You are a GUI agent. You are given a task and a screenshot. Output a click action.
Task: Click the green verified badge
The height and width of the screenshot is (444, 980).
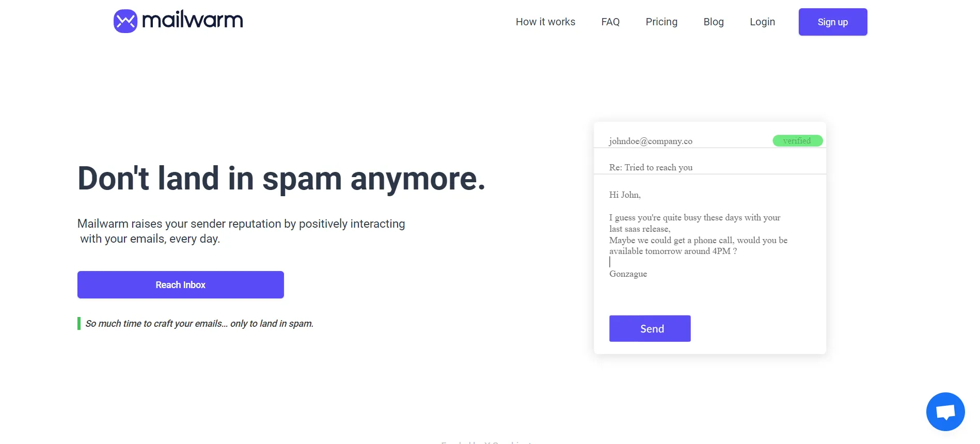coord(797,140)
